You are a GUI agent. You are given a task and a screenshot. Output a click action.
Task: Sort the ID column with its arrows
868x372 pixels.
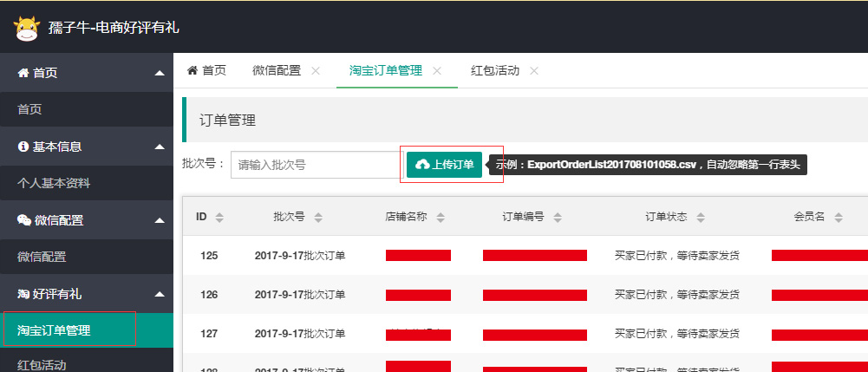(219, 218)
